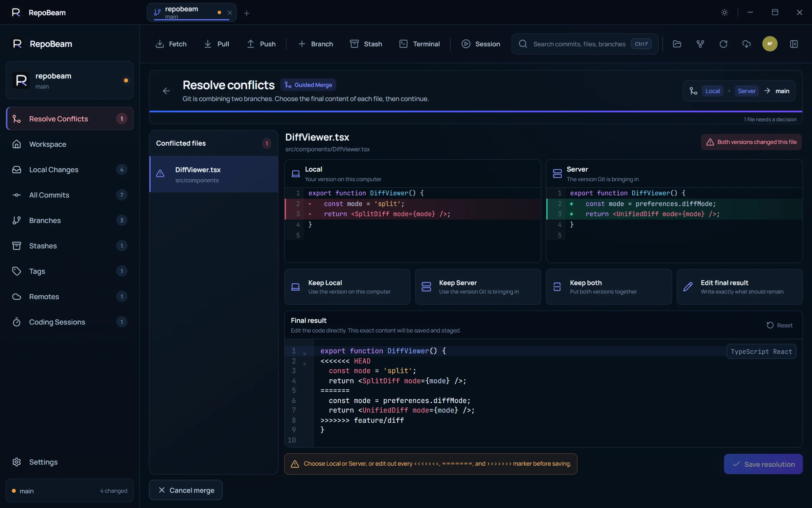Screen dimensions: 812x508
Task: Click the warning icon next to DiffViewer.tsx
Action: (160, 174)
